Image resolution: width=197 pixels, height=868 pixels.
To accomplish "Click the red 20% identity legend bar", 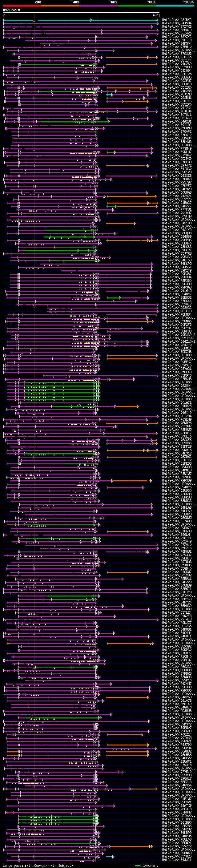I will click(22, 6).
